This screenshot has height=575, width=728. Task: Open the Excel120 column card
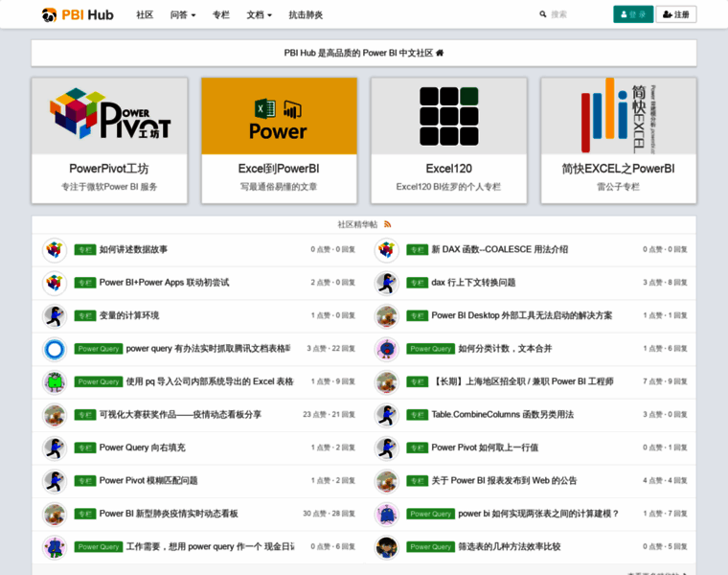coord(449,140)
